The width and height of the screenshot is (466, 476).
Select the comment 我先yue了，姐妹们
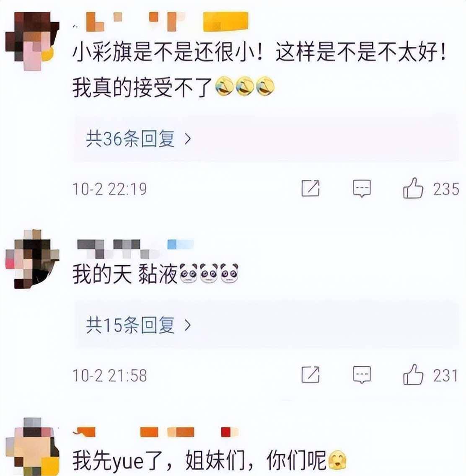click(210, 460)
